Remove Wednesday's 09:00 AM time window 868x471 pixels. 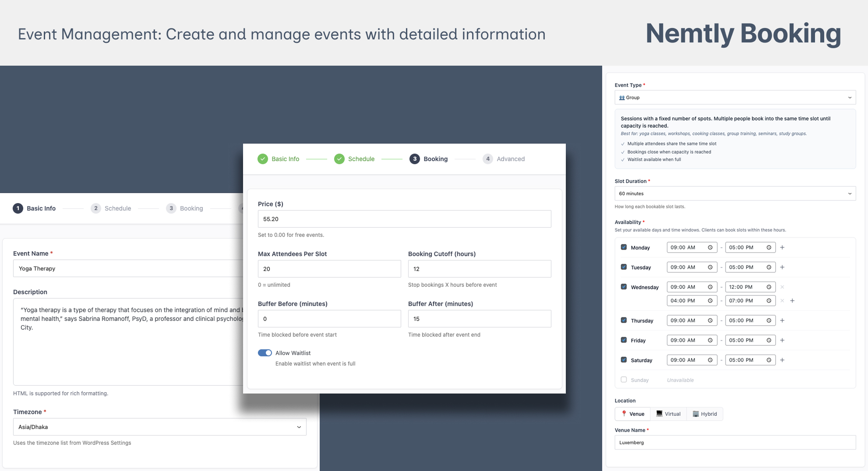coord(782,287)
